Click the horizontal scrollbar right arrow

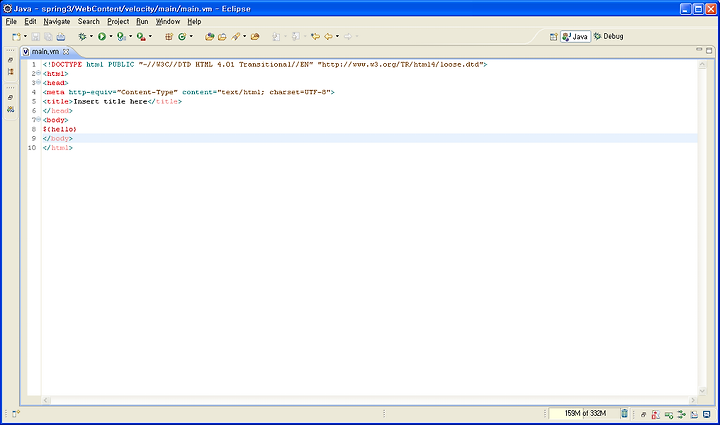coord(693,400)
